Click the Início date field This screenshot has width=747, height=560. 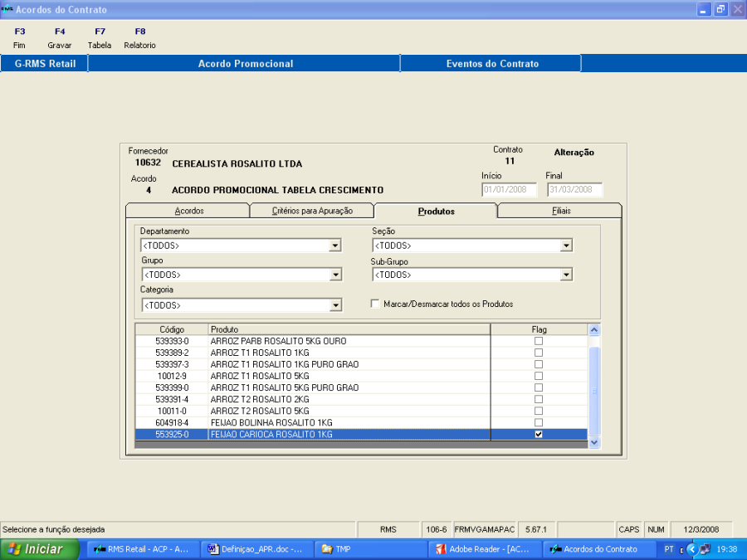(x=509, y=189)
